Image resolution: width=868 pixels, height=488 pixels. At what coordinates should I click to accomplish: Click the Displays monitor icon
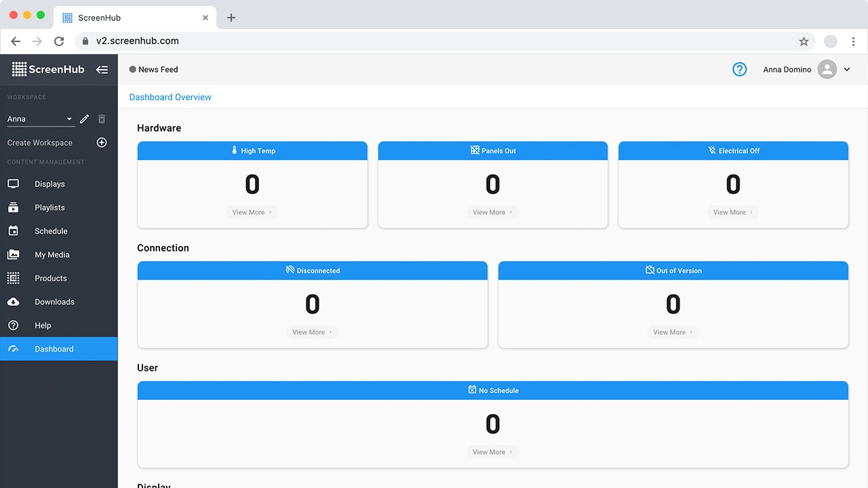click(x=13, y=184)
